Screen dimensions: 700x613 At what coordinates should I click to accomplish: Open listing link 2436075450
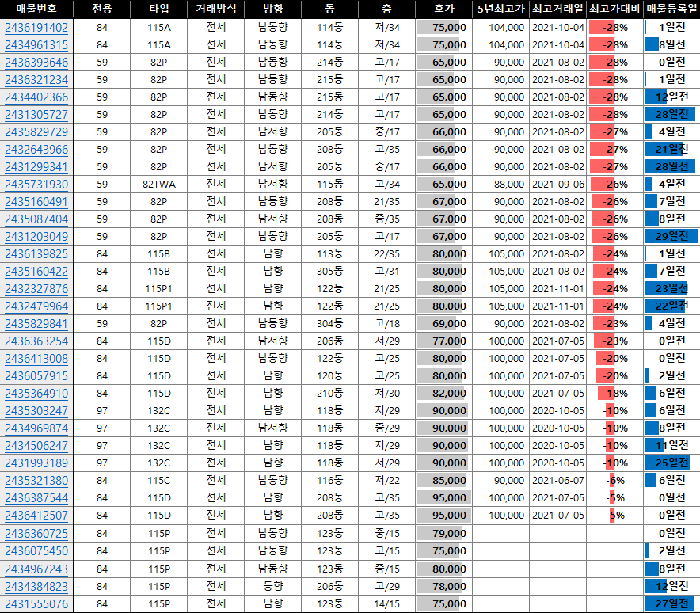tap(36, 551)
